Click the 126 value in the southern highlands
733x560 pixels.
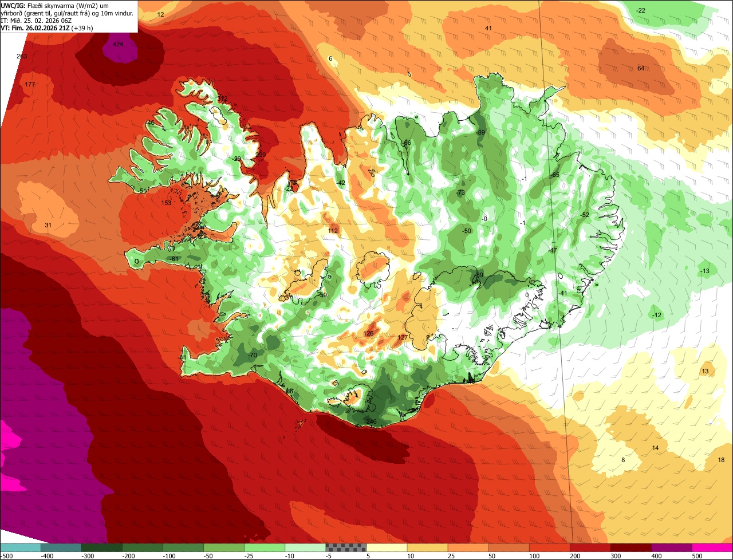[368, 333]
